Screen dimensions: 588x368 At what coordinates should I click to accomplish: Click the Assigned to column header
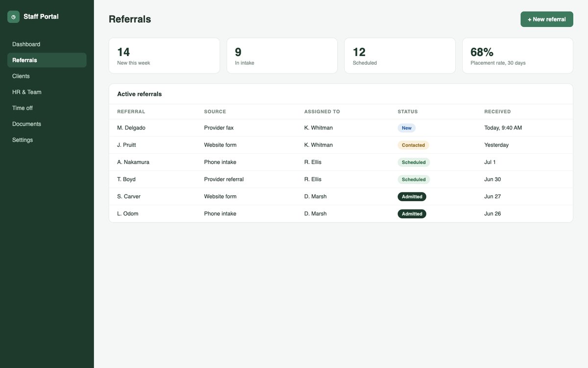pos(322,112)
